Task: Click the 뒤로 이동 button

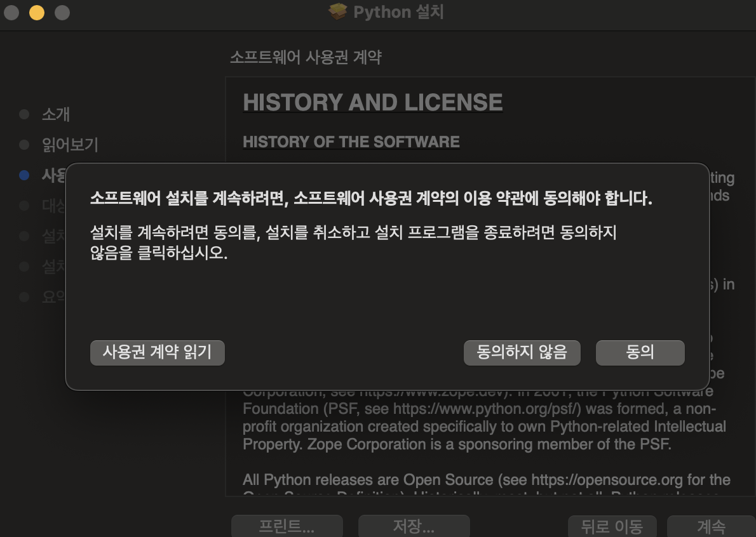Action: (612, 526)
